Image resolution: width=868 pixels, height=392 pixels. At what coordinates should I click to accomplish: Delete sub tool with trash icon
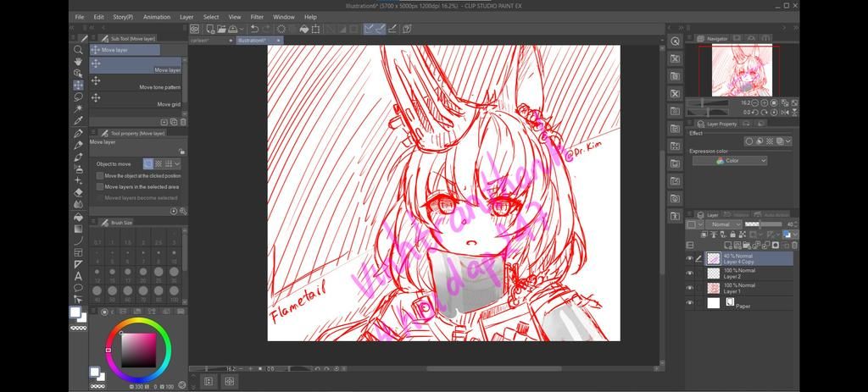(183, 122)
